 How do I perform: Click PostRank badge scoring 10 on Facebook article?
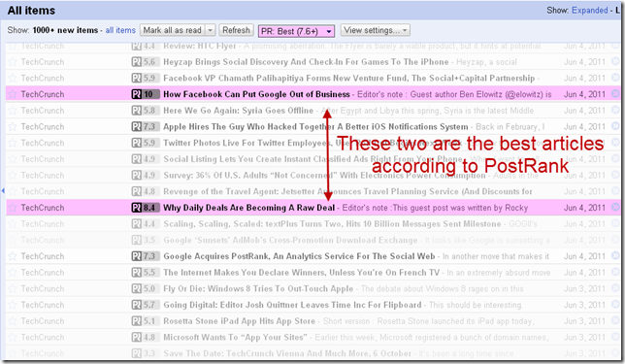tap(146, 94)
